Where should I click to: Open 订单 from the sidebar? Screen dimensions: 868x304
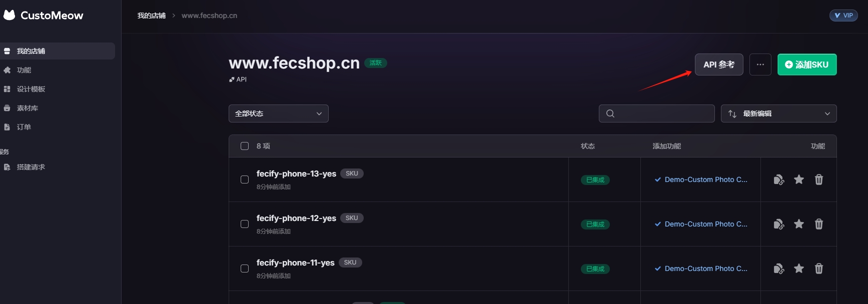(24, 127)
